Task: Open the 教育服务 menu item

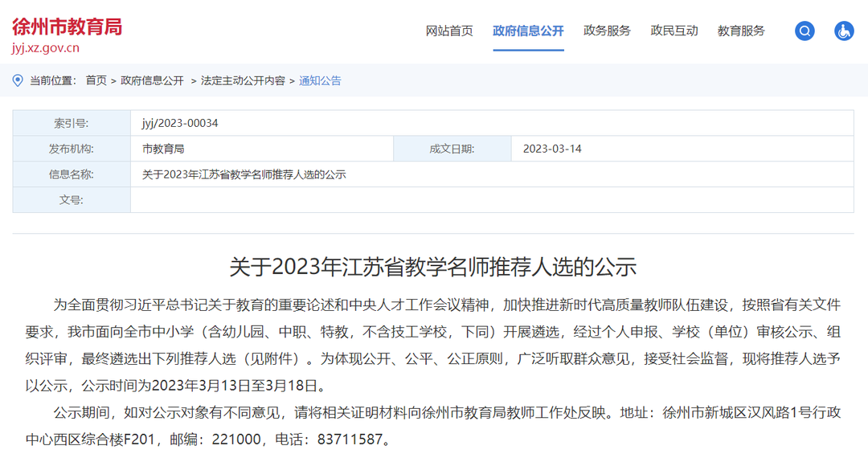Action: (741, 31)
